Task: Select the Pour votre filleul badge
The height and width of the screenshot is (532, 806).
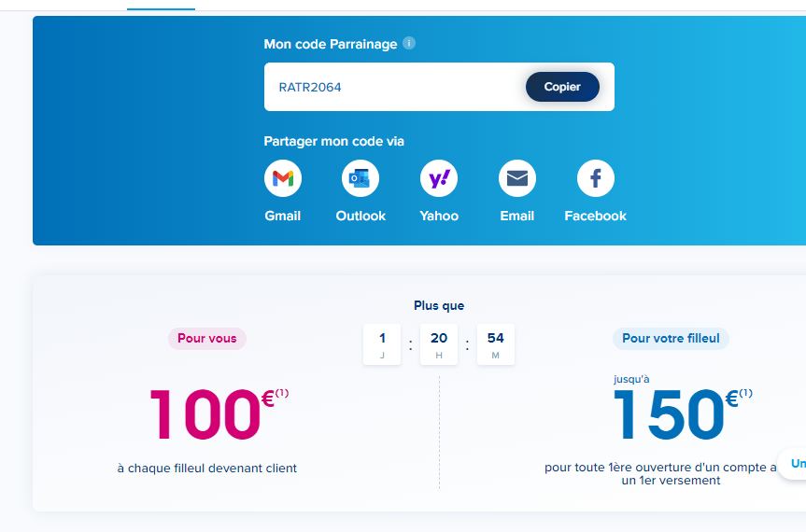Action: 671,339
